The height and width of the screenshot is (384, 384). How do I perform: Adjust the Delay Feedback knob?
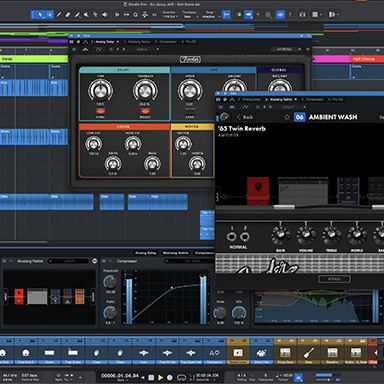point(145,90)
